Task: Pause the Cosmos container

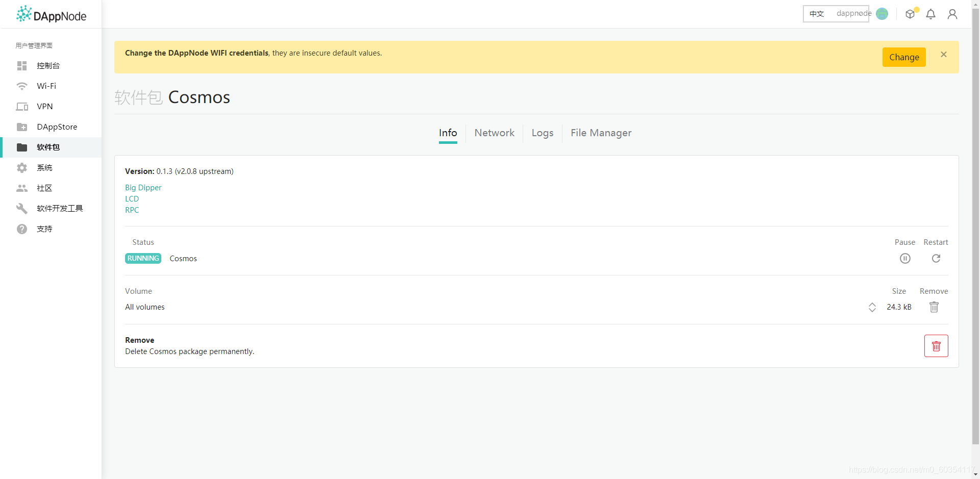Action: [x=905, y=259]
